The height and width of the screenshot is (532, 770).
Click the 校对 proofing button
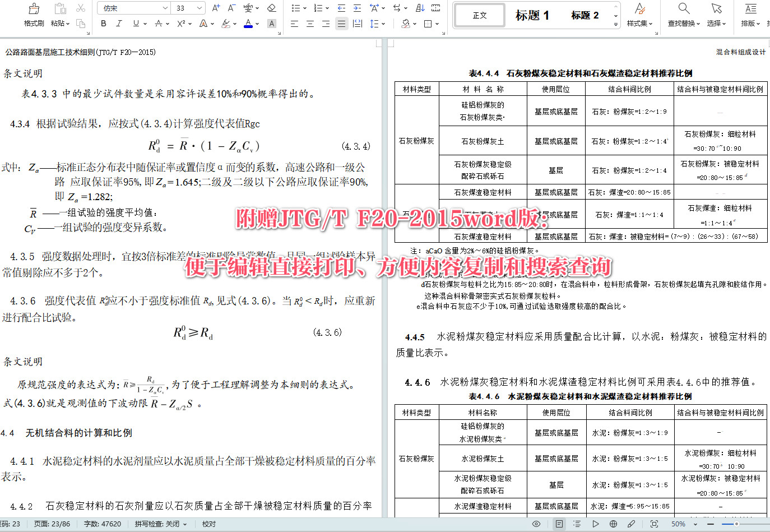point(207,524)
